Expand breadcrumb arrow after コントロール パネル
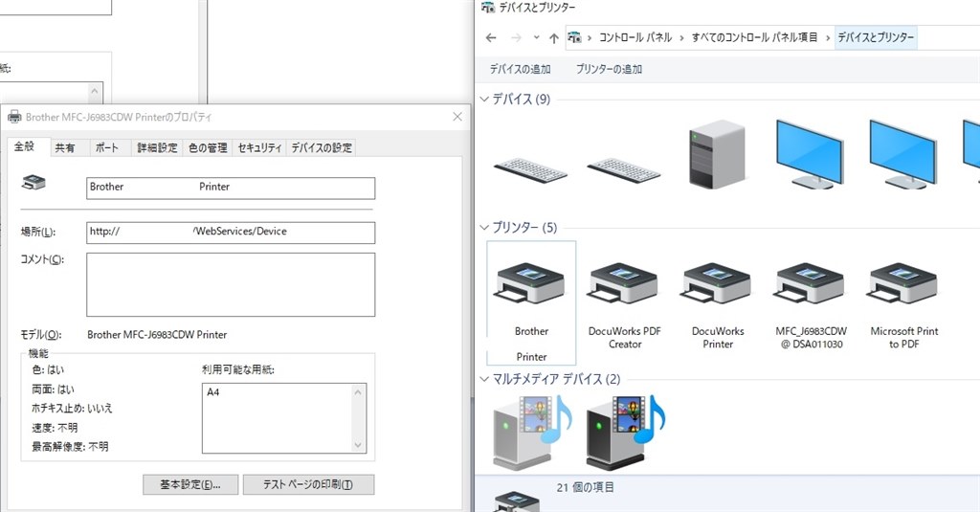 click(x=681, y=37)
